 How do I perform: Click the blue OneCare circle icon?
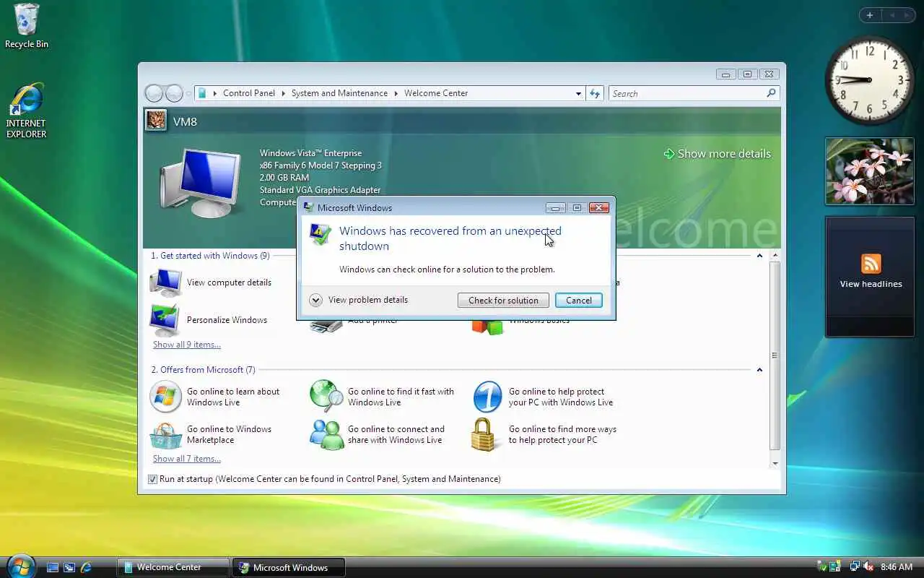click(x=487, y=397)
